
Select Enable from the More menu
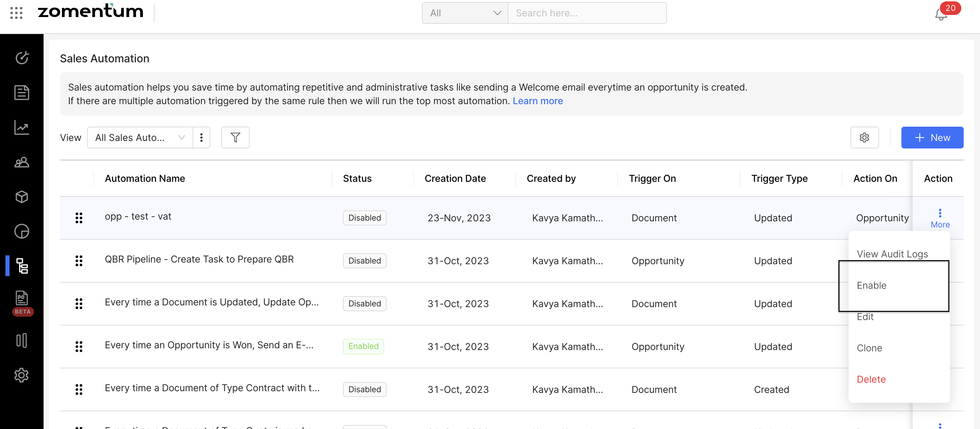871,285
